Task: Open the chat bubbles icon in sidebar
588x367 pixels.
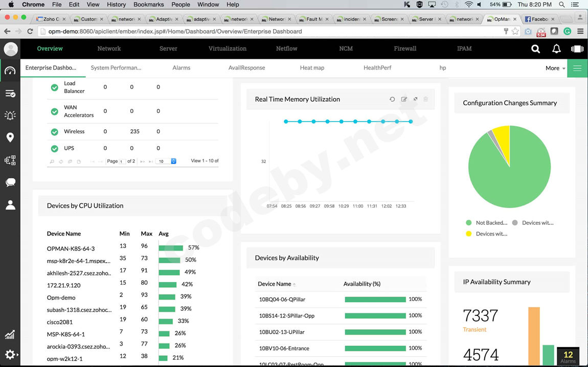Action: [x=10, y=182]
